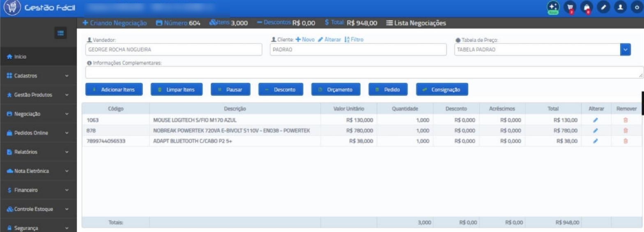Click the Desconto button
This screenshot has width=644, height=232.
[x=281, y=89]
